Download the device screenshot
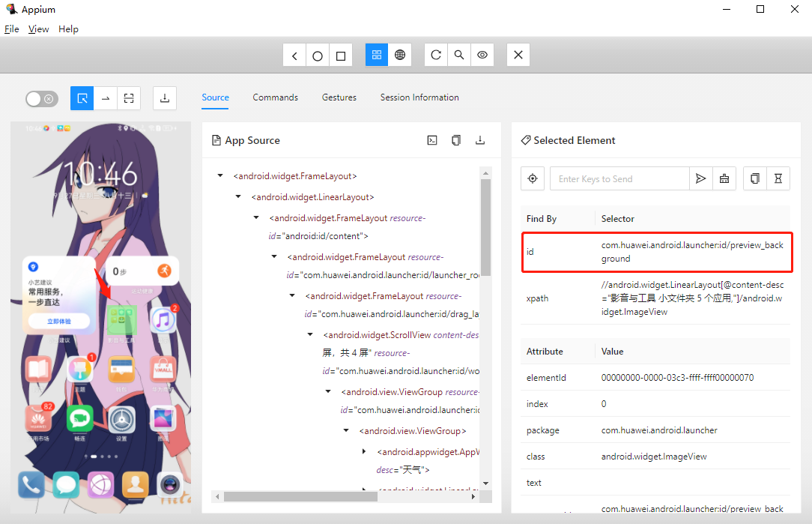Viewport: 812px width, 524px height. (165, 98)
